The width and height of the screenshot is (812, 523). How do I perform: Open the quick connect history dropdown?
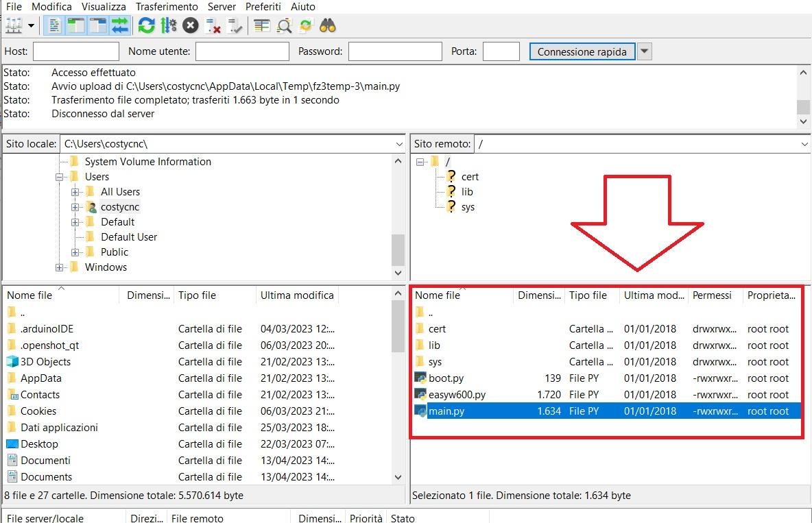click(x=644, y=51)
